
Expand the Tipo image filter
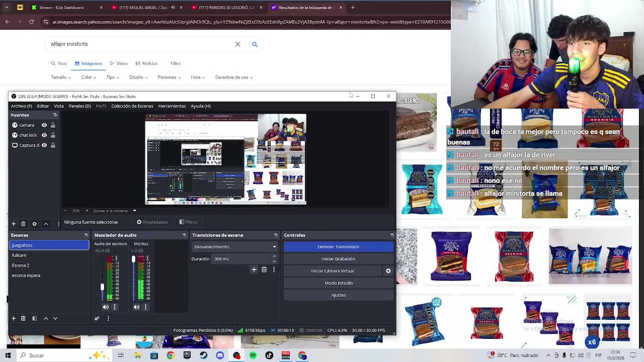click(113, 77)
